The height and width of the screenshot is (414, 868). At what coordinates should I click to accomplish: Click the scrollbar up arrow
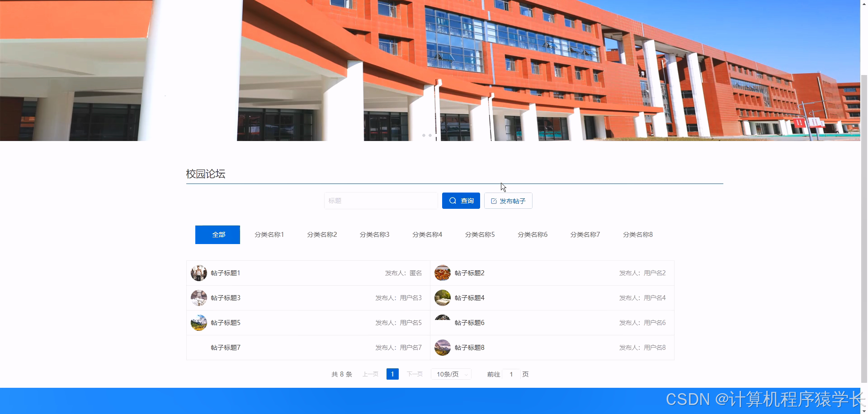pos(864,3)
